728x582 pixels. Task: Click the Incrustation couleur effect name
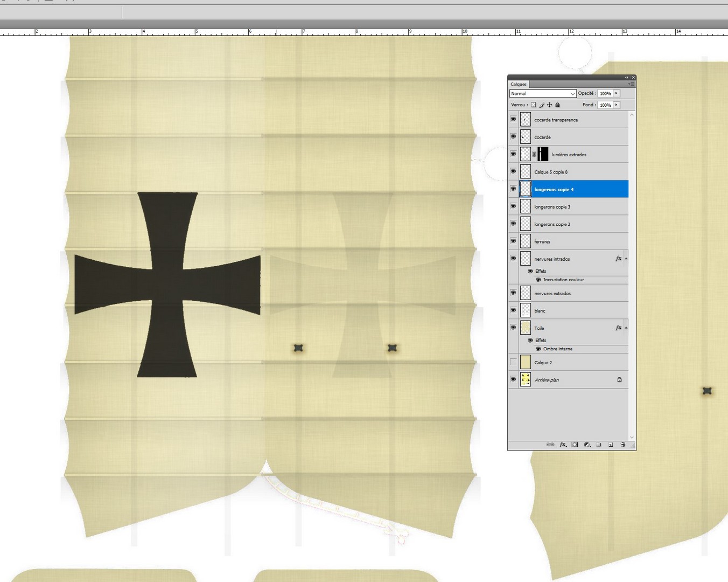(x=563, y=280)
